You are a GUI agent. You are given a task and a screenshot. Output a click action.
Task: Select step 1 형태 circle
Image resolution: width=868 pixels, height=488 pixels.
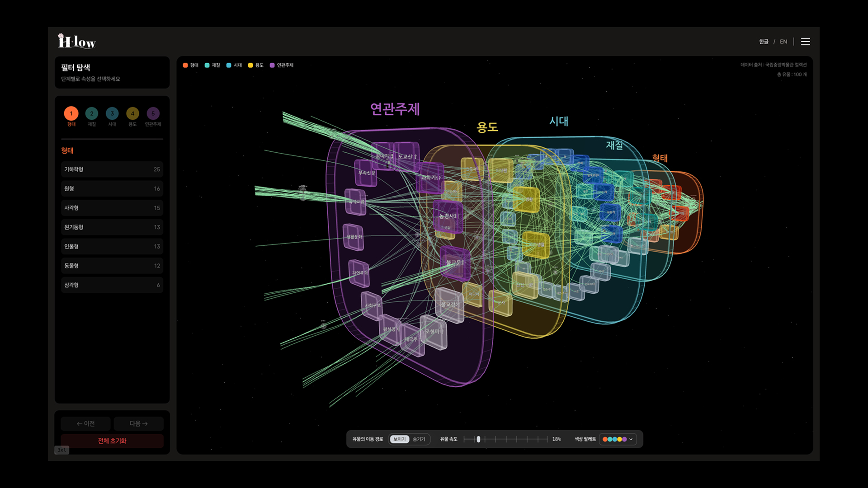(71, 113)
